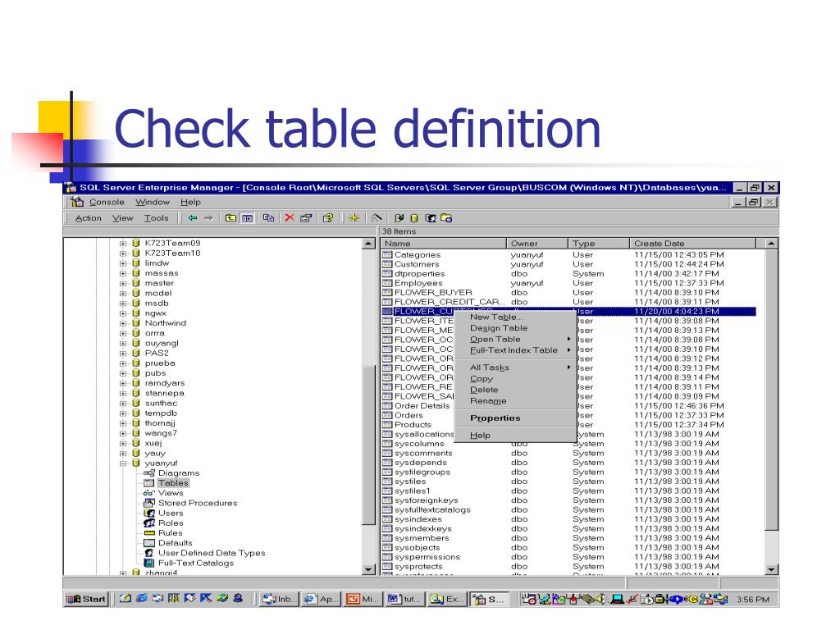
Task: Select the syspermissions table row
Action: (x=569, y=557)
